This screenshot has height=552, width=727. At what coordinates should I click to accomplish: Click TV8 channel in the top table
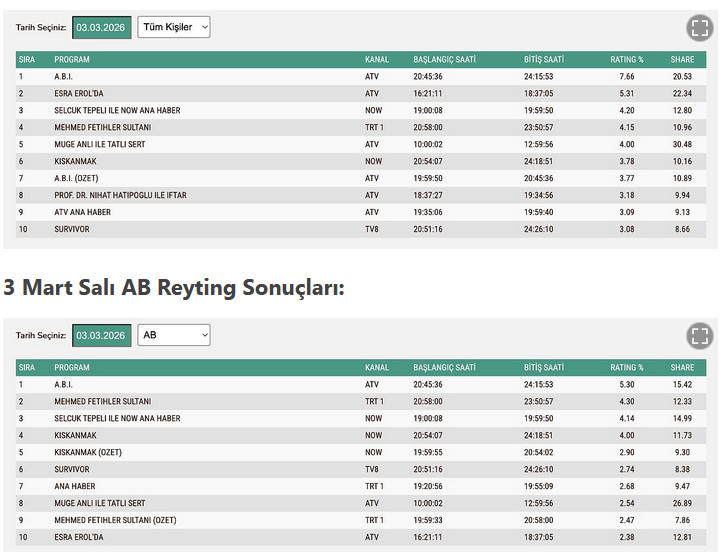tap(371, 229)
